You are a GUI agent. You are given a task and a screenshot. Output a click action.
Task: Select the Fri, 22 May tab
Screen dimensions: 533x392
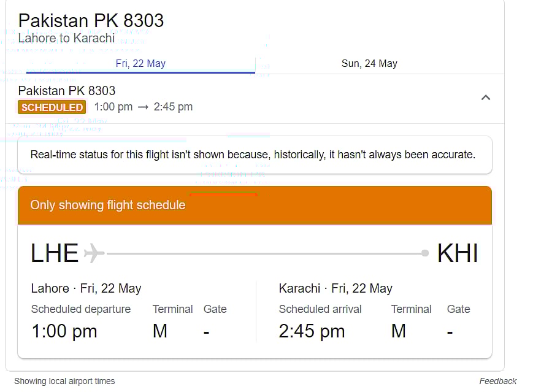140,64
